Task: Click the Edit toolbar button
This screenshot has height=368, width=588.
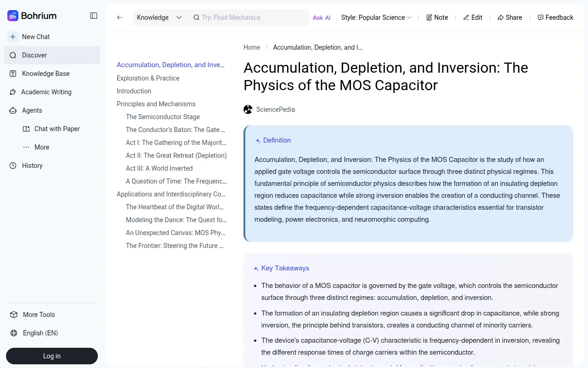Action: [473, 17]
